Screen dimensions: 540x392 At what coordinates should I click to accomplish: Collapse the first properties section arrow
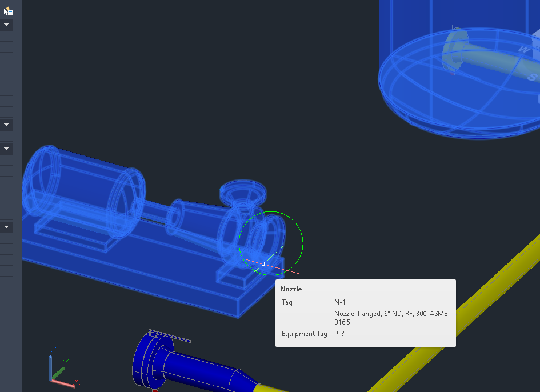coord(6,25)
